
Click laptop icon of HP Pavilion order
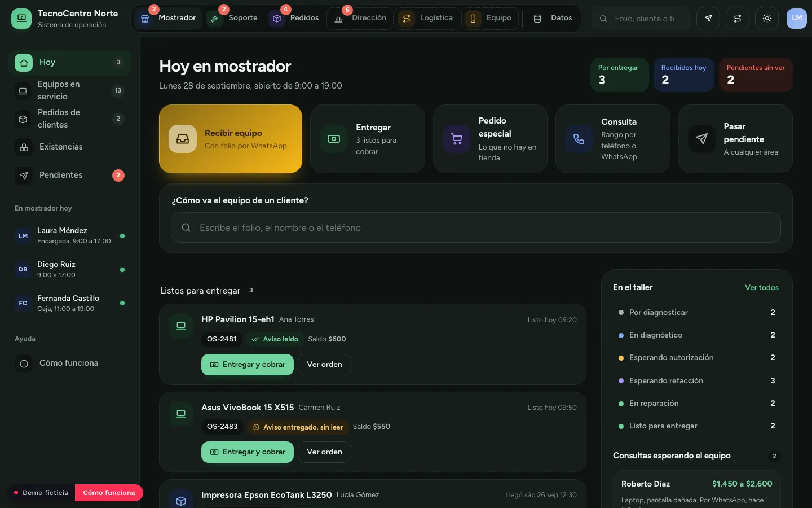pyautogui.click(x=181, y=326)
